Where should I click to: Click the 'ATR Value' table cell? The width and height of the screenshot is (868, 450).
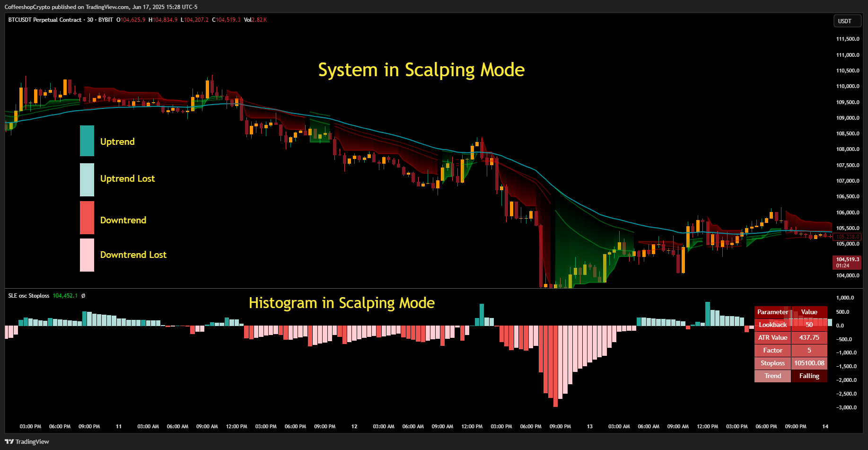[x=772, y=337]
